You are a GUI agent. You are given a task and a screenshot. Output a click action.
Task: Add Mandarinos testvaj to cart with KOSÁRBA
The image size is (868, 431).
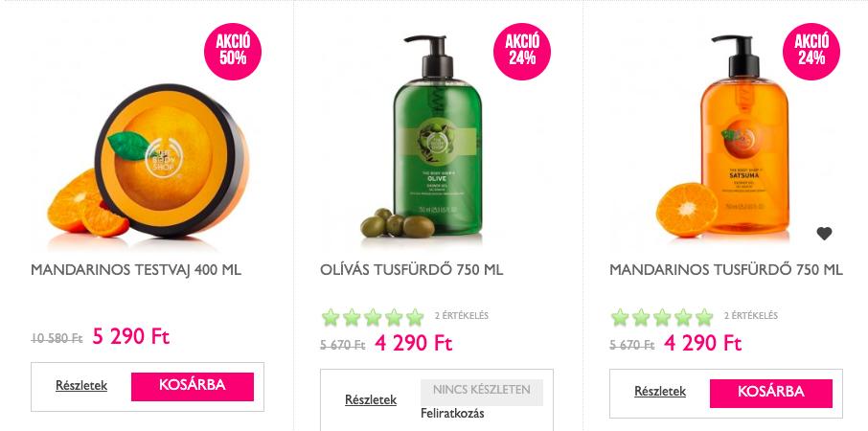192,386
